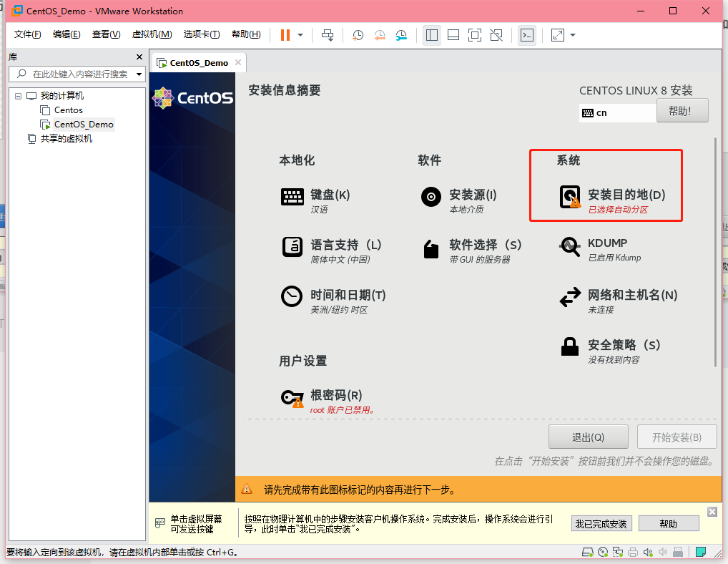
Task: Click the hard disk status bar icon
Action: click(x=588, y=552)
